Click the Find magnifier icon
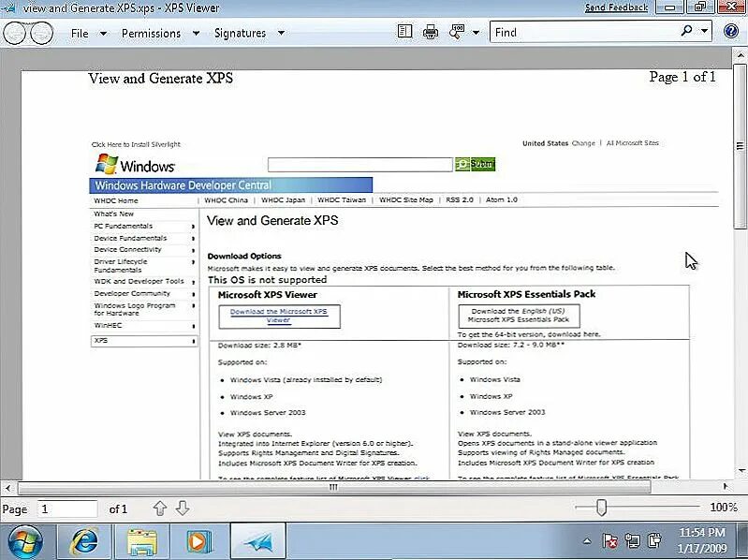Screen dimensions: 748x560 686,32
